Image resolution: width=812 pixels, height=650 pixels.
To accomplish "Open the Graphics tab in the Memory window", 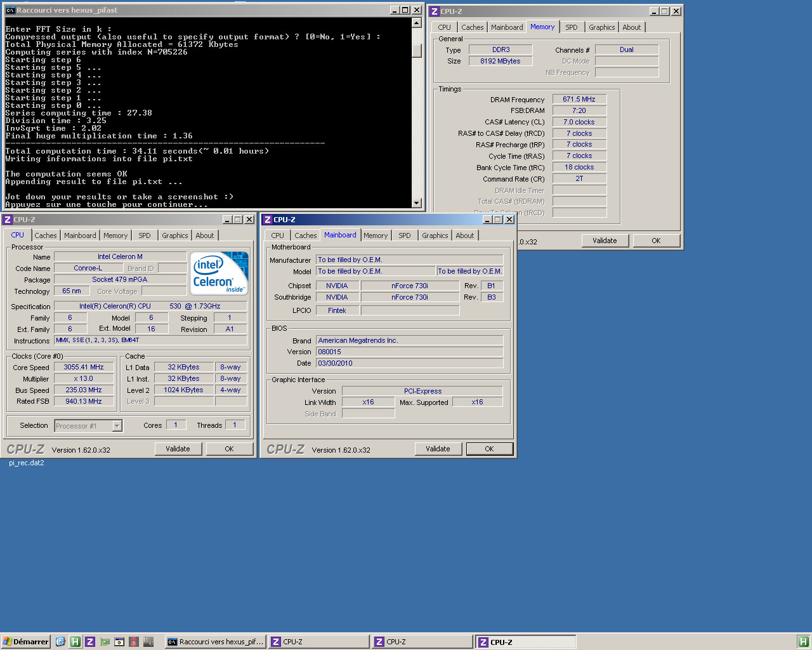I will pyautogui.click(x=601, y=27).
